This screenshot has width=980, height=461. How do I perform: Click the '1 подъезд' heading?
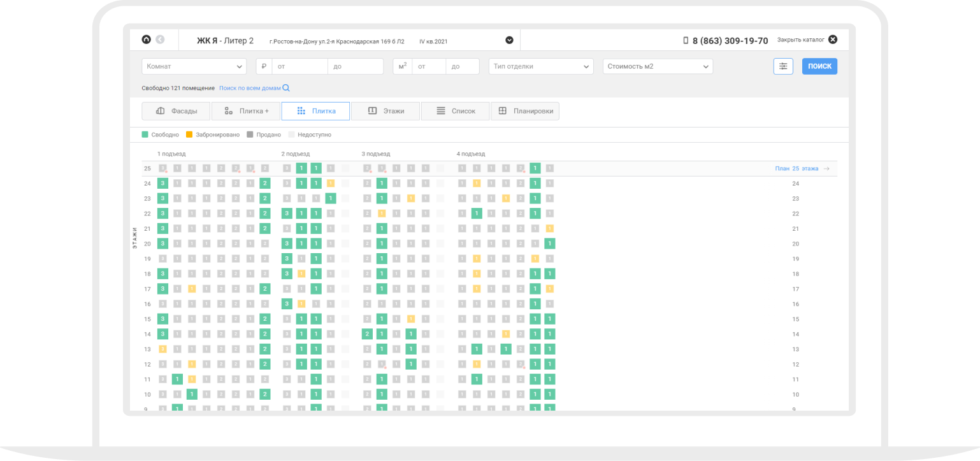click(x=171, y=154)
